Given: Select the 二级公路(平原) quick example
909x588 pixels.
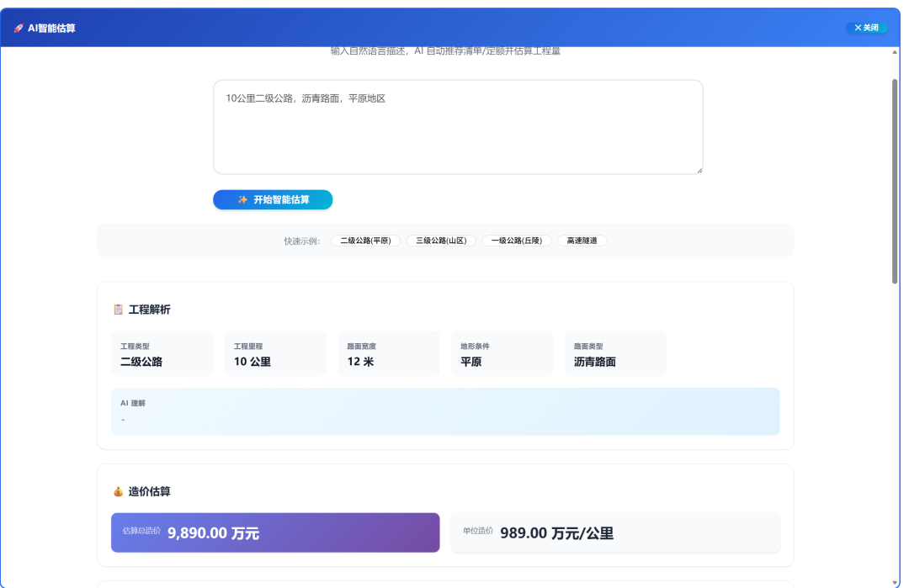Looking at the screenshot, I should [x=365, y=241].
